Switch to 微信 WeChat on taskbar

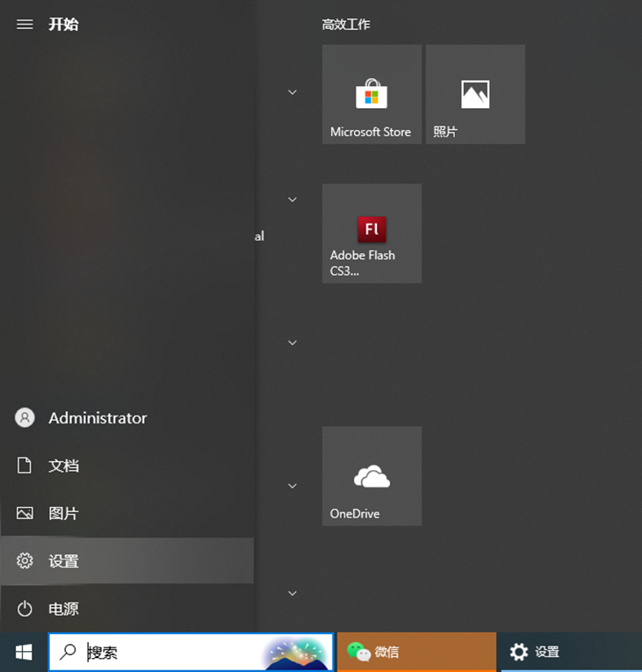[416, 653]
